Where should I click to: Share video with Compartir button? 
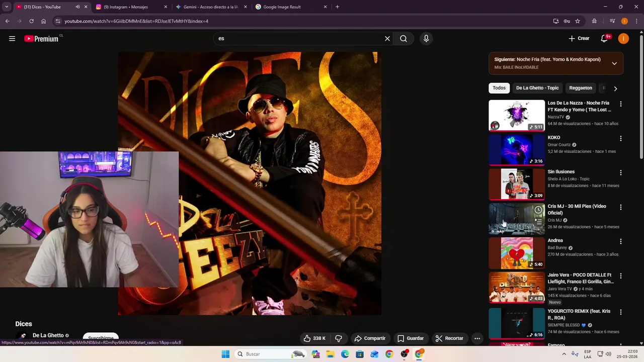[370, 338]
